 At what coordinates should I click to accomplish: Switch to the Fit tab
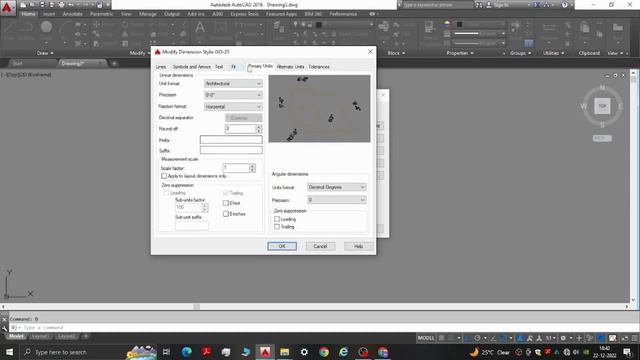233,67
